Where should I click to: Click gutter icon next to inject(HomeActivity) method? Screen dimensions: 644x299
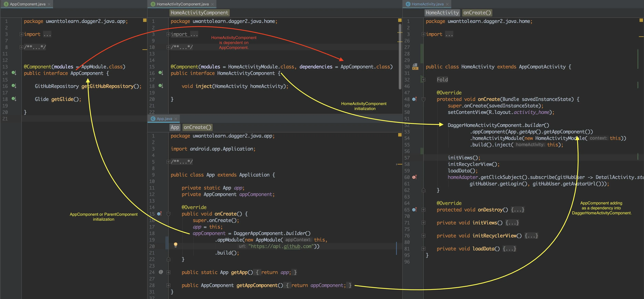(161, 86)
